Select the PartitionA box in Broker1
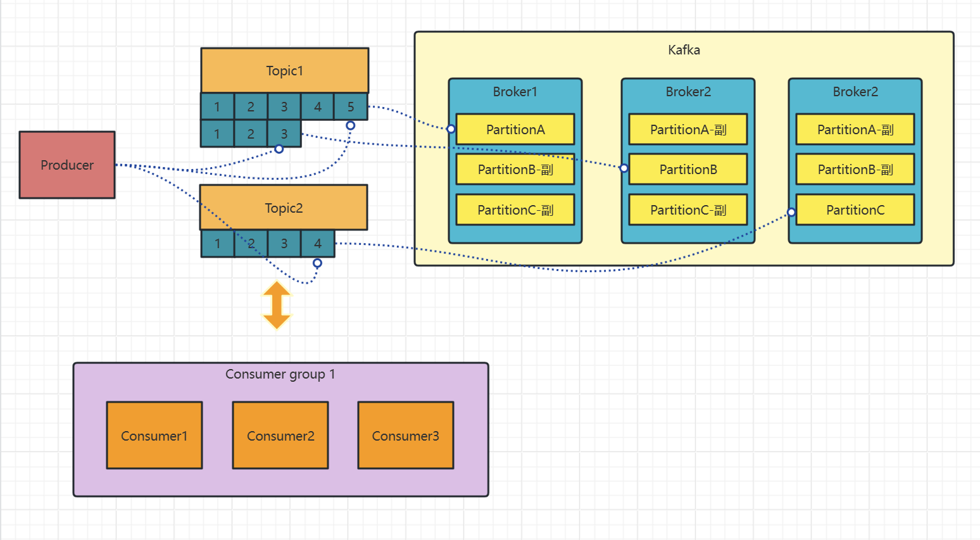Image resolution: width=980 pixels, height=540 pixels. 515,129
